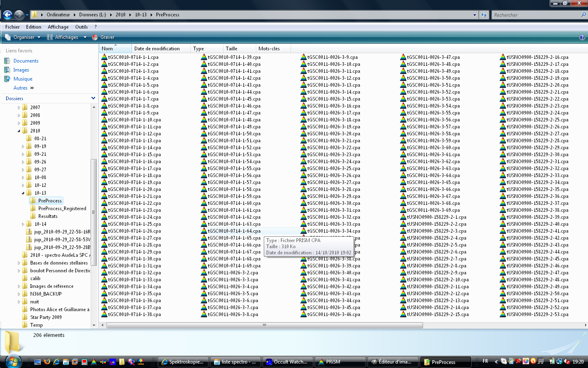Open file tGSC0010-0714-1-1.cpa

click(133, 57)
